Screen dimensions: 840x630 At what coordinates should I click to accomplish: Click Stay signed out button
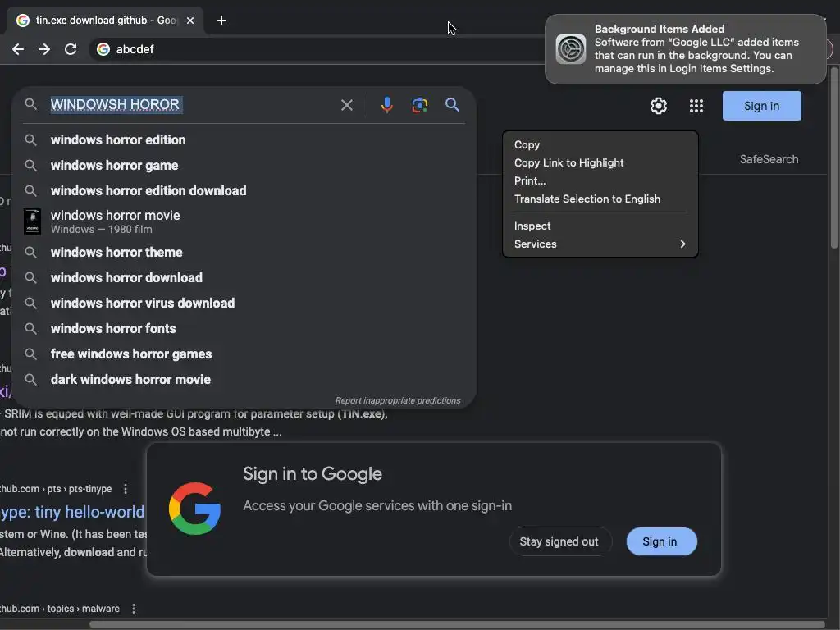pyautogui.click(x=559, y=541)
